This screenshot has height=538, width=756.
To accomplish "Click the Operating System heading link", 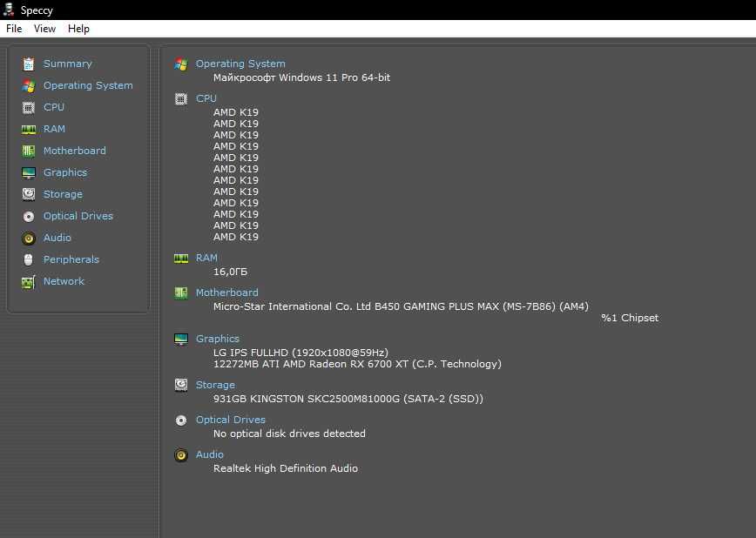I will [x=240, y=64].
